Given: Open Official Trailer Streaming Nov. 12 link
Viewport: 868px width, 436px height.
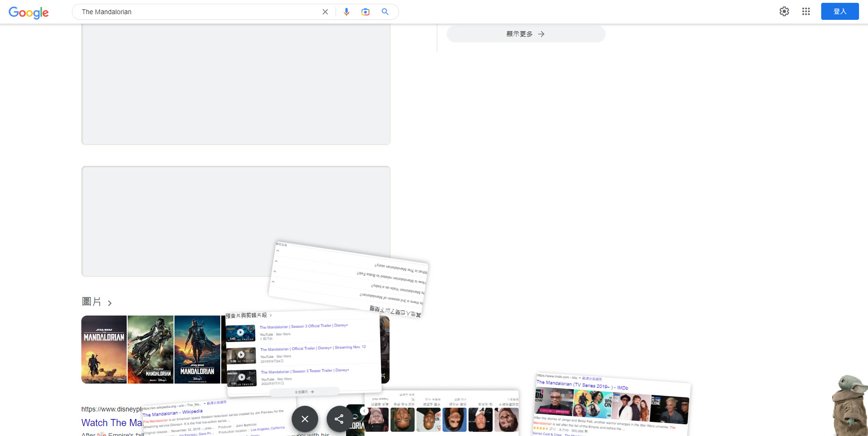Looking at the screenshot, I should point(313,349).
